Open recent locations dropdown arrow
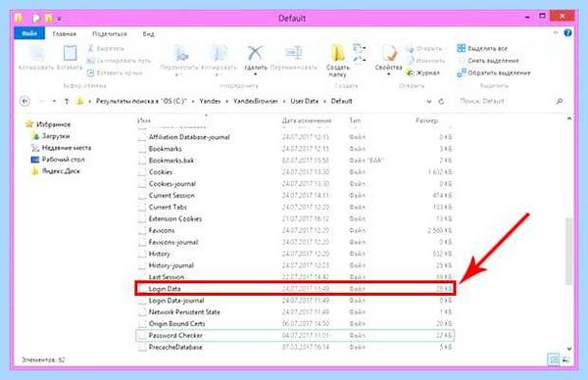The width and height of the screenshot is (588, 380). click(x=54, y=101)
